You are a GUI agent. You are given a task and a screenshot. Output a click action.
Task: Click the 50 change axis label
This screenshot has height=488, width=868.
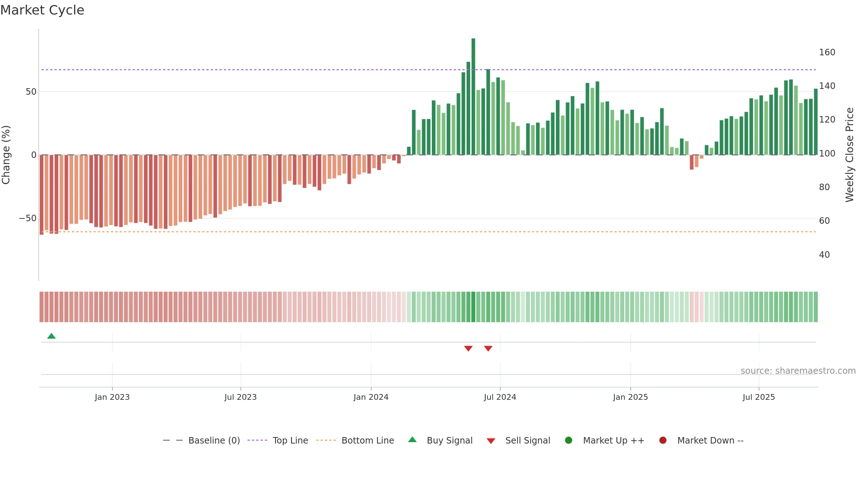click(x=31, y=92)
